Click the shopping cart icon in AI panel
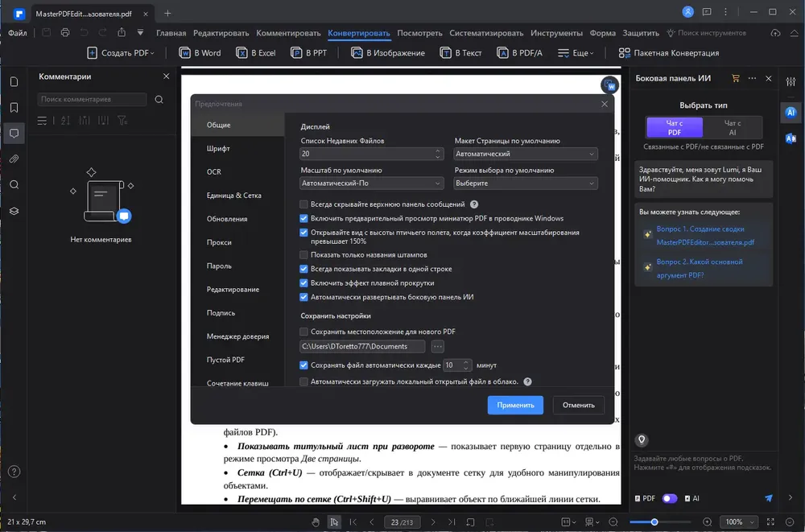The height and width of the screenshot is (532, 805). 736,79
